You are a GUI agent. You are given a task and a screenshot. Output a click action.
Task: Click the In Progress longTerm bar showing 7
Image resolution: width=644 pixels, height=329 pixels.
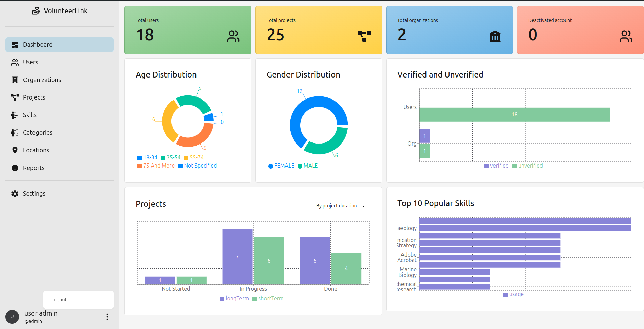click(x=237, y=257)
